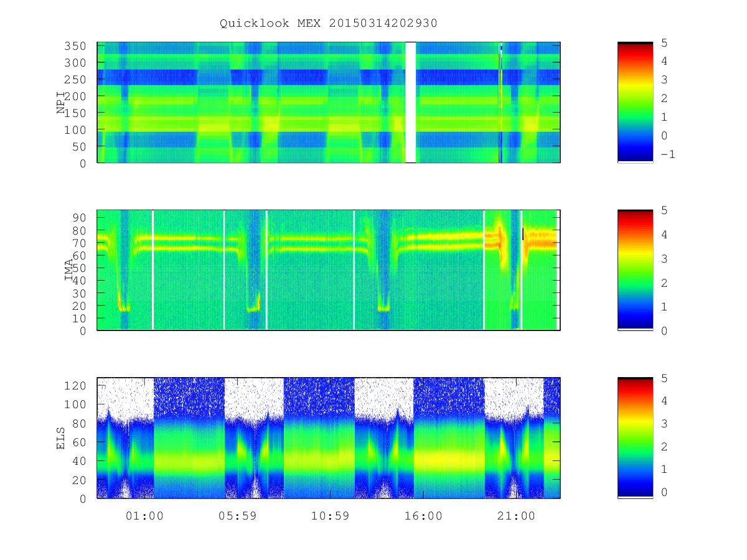Click the 10:59 time axis label
Screen dimensions: 747x560
330,516
